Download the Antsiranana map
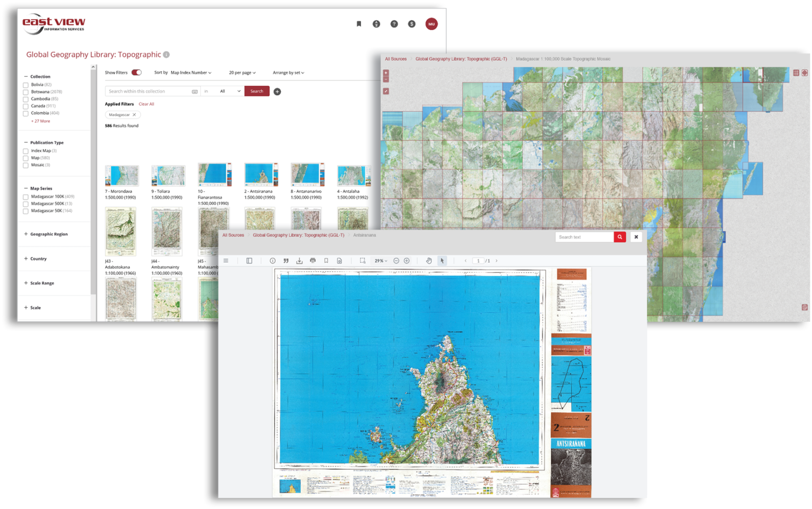This screenshot has width=812, height=509. coord(300,260)
